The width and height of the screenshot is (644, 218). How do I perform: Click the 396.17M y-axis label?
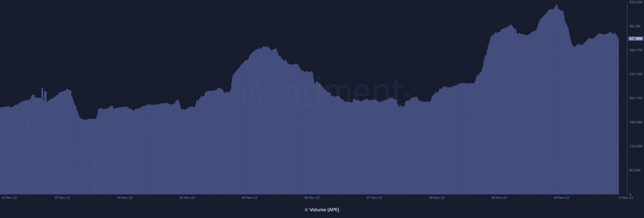tap(635, 50)
